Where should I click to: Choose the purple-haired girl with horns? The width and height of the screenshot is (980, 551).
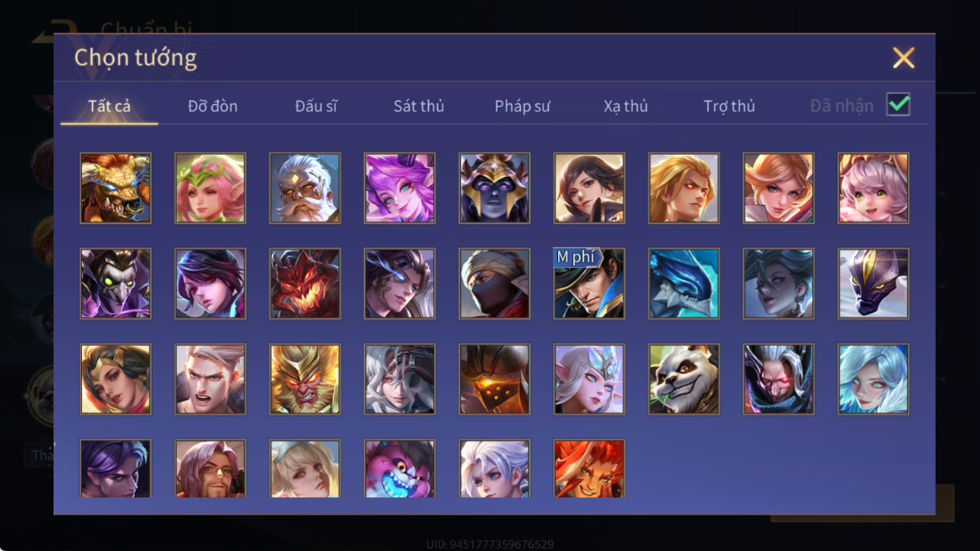click(400, 188)
